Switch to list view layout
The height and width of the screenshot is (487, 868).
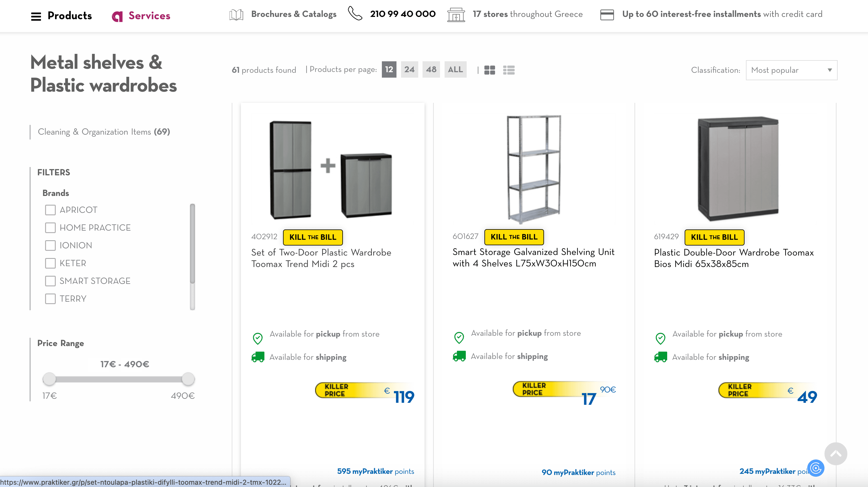[x=509, y=70]
